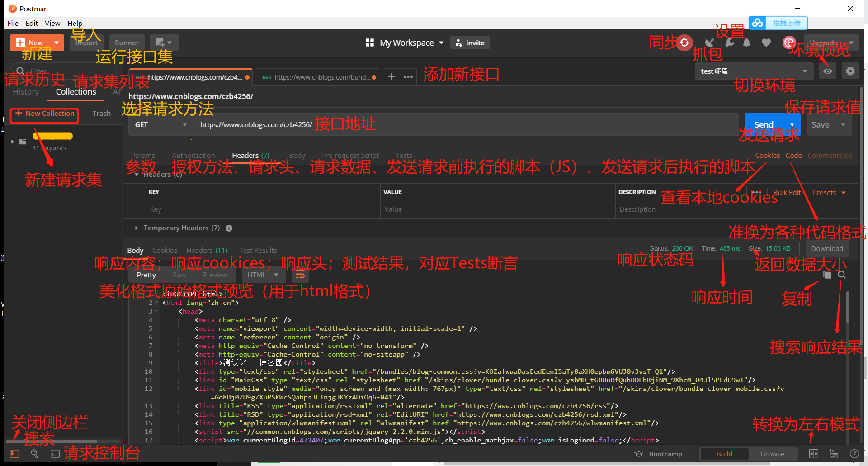Open Bootcamp from the status bar
This screenshot has width=868, height=466.
659,454
